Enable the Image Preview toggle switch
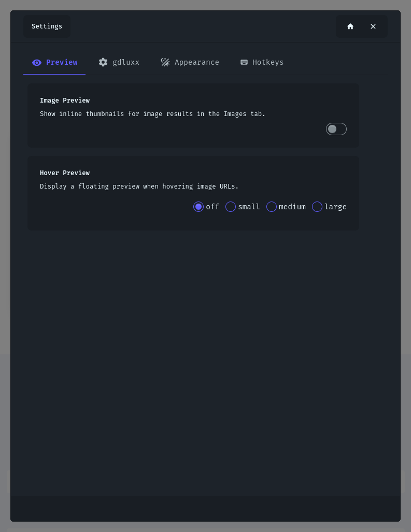Screen dimensions: 411x532 click(336, 129)
